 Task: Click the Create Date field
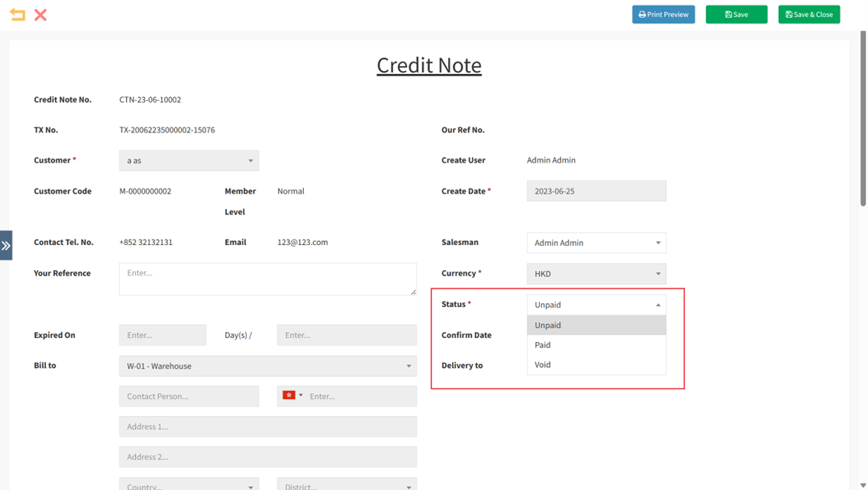click(595, 191)
